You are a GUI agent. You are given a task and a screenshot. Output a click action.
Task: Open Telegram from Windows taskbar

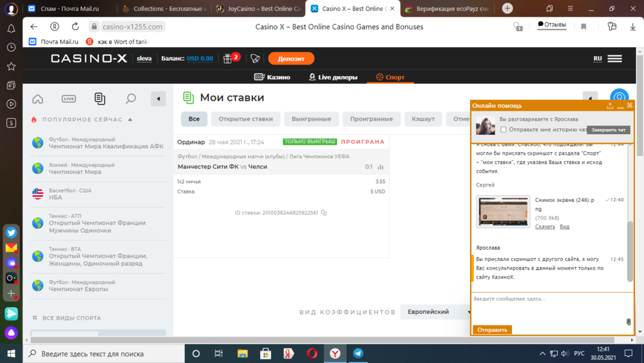[x=358, y=353]
